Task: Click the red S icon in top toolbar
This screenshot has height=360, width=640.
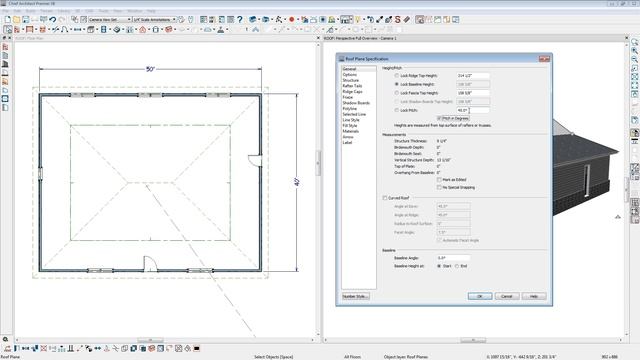Action: pos(398,20)
